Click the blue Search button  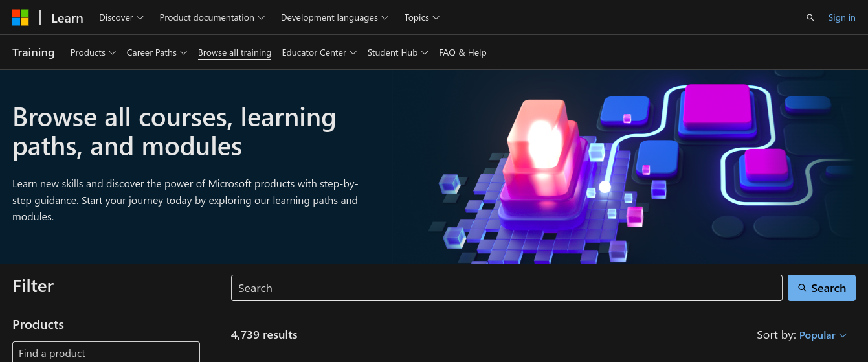[x=821, y=288]
